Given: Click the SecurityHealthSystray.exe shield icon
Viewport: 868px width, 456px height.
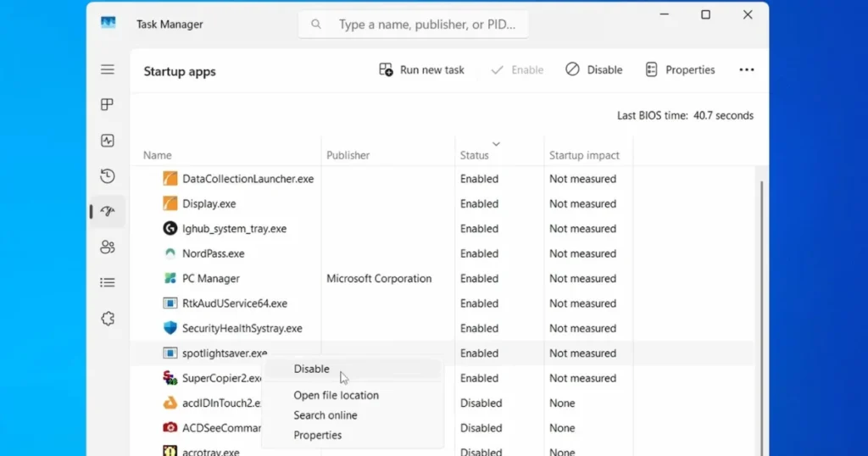Looking at the screenshot, I should click(x=170, y=328).
